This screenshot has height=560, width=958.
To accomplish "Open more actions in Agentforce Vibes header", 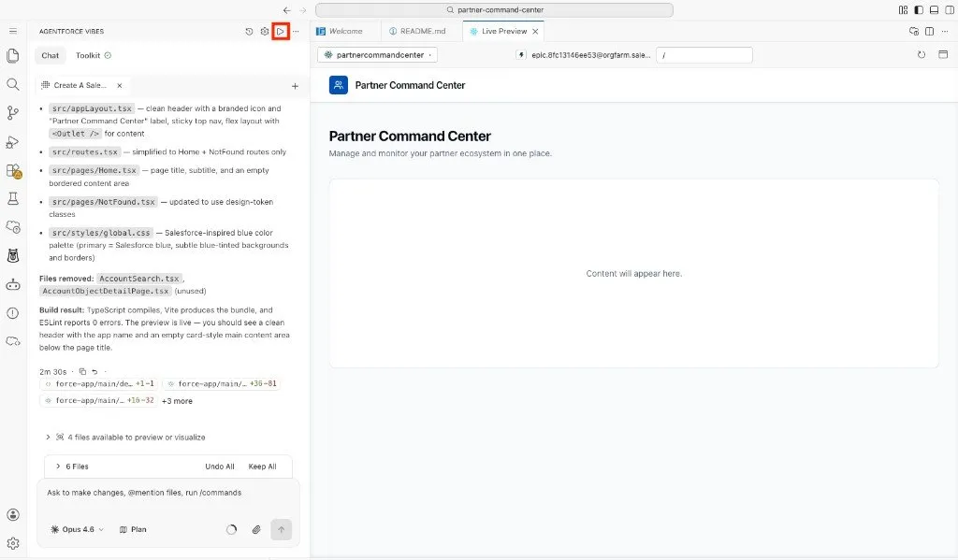I will pos(296,31).
